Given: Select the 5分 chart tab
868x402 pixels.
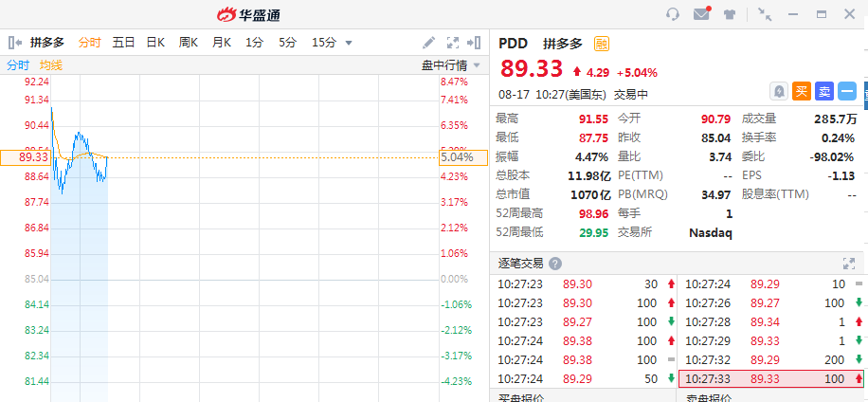Looking at the screenshot, I should [287, 43].
